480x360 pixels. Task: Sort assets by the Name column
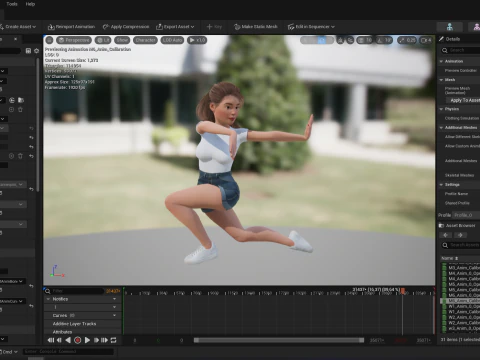[x=450, y=258]
